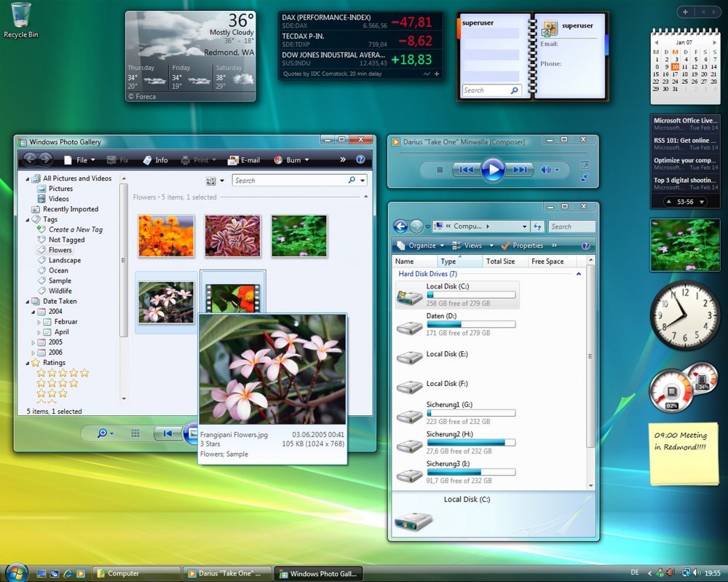
Task: Reset thumbnails to default size icon
Action: click(x=135, y=433)
